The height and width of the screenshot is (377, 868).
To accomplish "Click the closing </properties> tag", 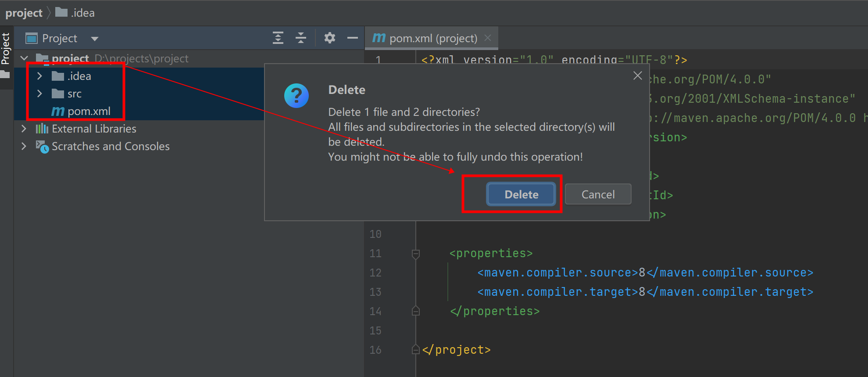I will click(x=495, y=311).
